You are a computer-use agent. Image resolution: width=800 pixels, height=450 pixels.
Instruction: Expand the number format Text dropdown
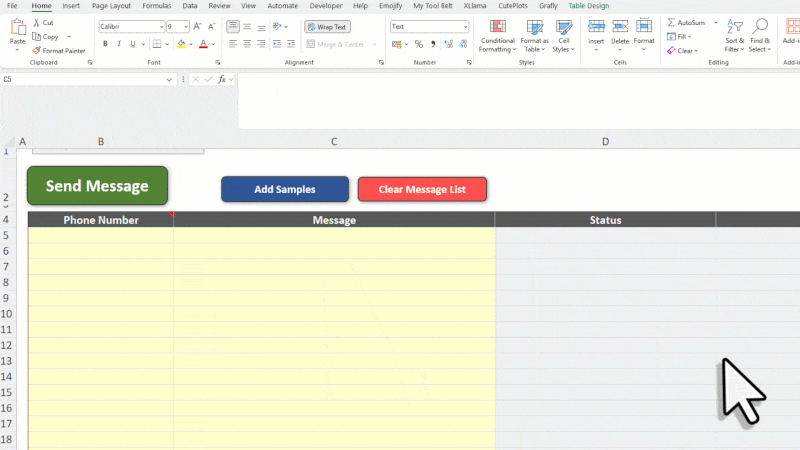point(465,27)
